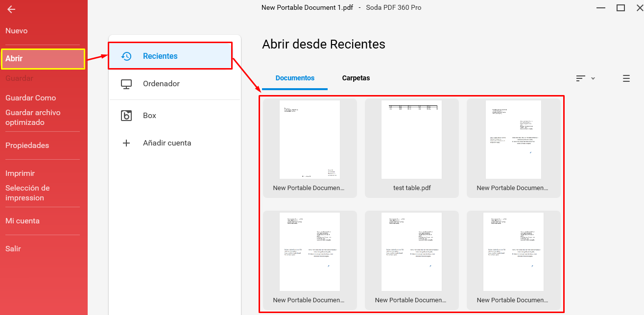Click the 'test table.pdf' file name

pos(412,188)
